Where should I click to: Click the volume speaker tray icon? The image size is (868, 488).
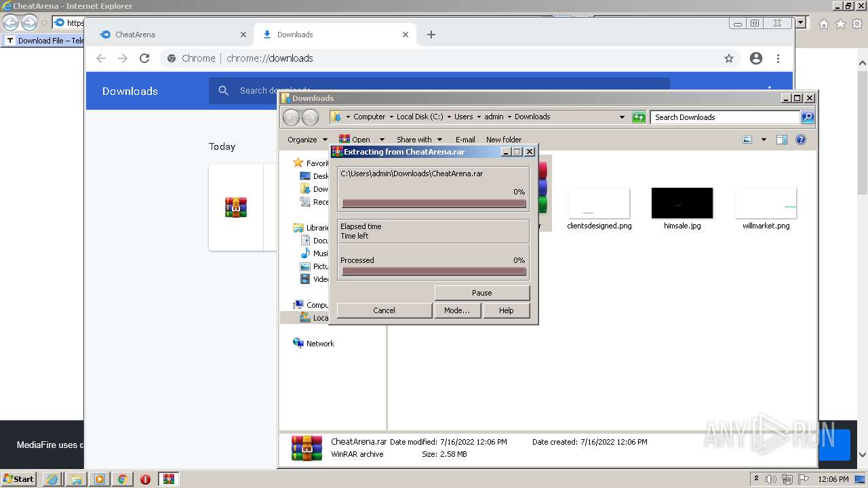coord(771,479)
